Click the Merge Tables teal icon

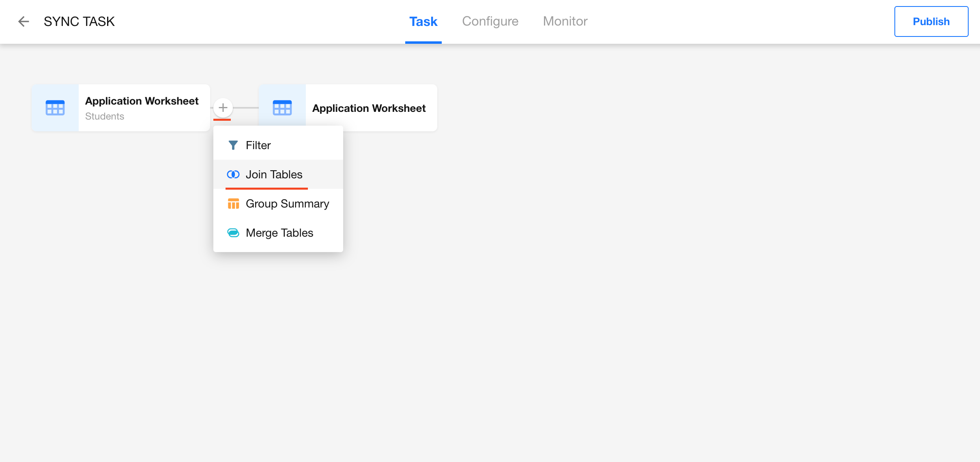[233, 233]
